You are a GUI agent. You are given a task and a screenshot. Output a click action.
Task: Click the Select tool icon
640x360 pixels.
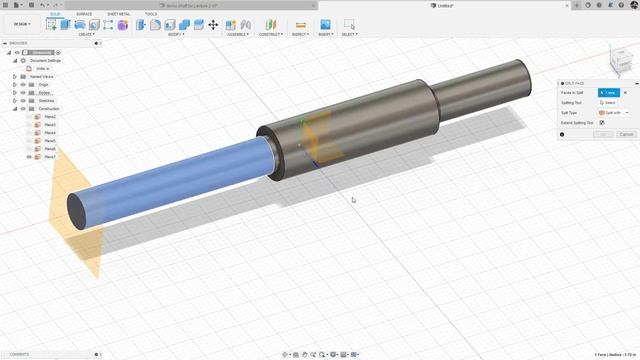(x=349, y=24)
